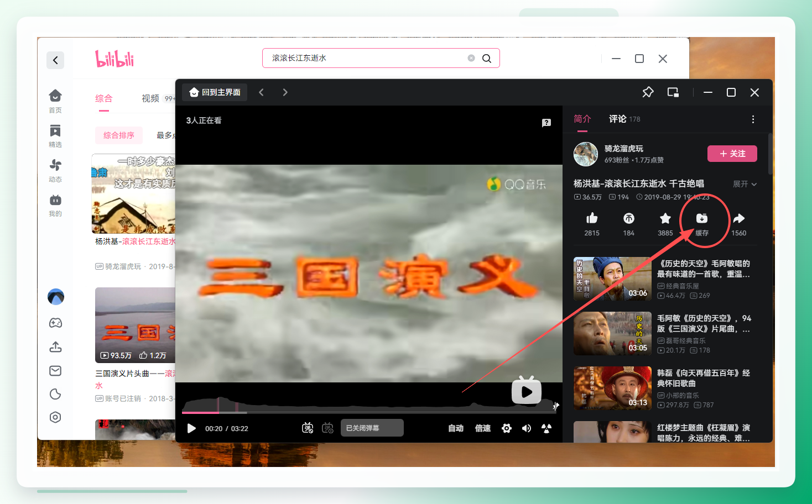Open the 自动 video quality menu

click(456, 428)
